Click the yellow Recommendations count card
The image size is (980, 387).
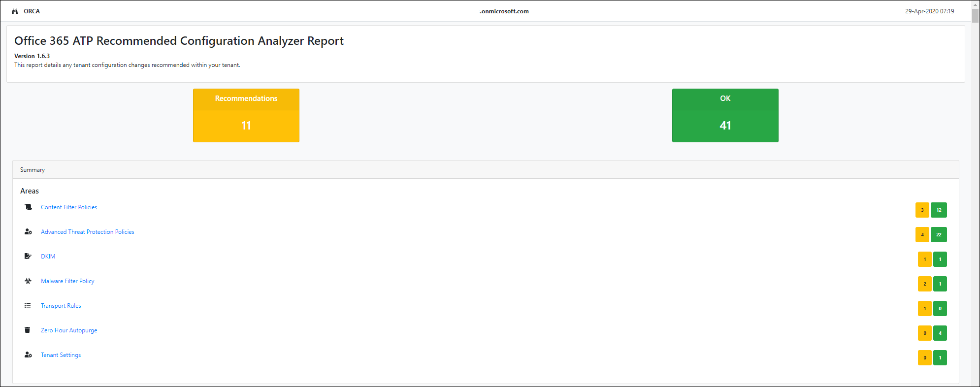[x=246, y=116]
